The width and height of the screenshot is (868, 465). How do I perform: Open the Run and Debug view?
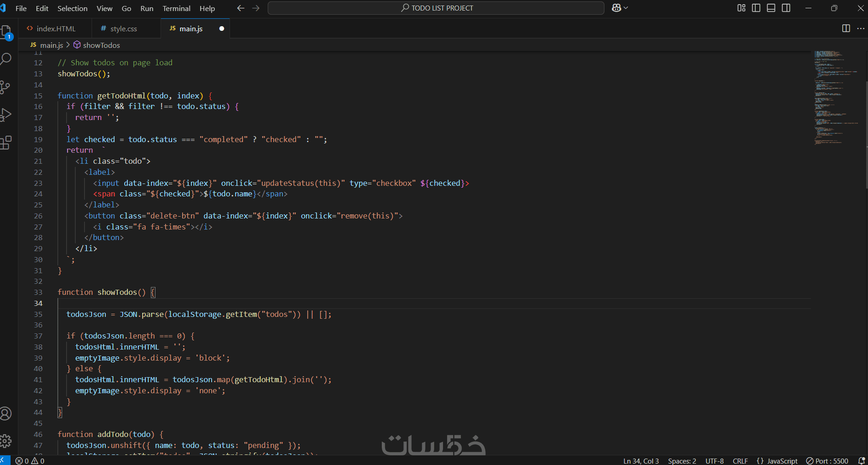pyautogui.click(x=6, y=115)
